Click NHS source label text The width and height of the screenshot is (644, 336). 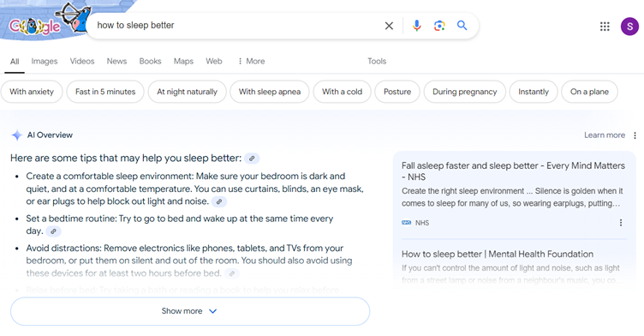(x=422, y=223)
